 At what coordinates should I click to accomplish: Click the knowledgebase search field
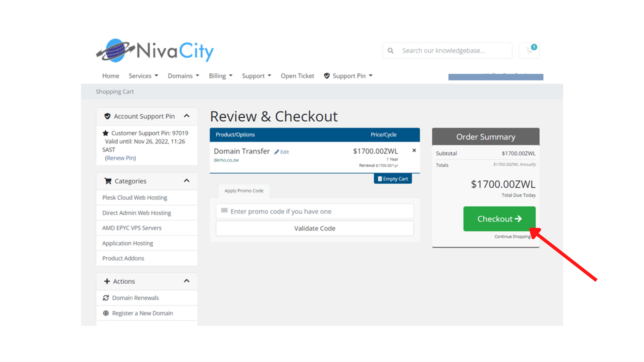(x=447, y=51)
